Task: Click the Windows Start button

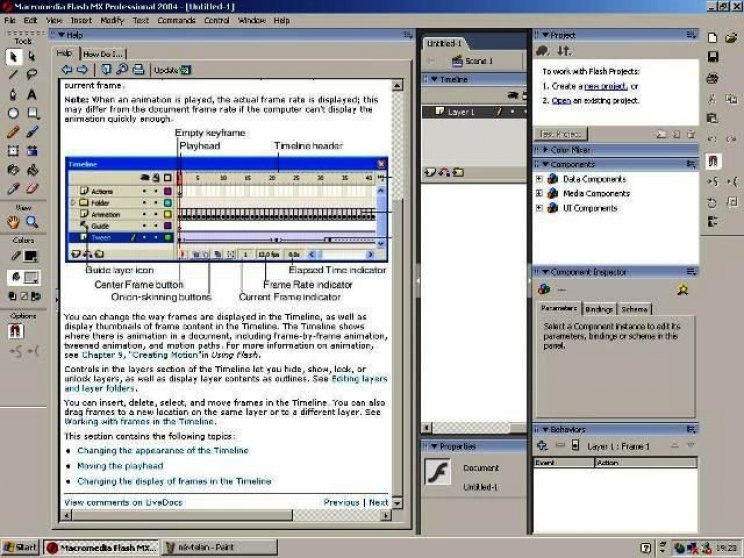Action: pos(20,548)
